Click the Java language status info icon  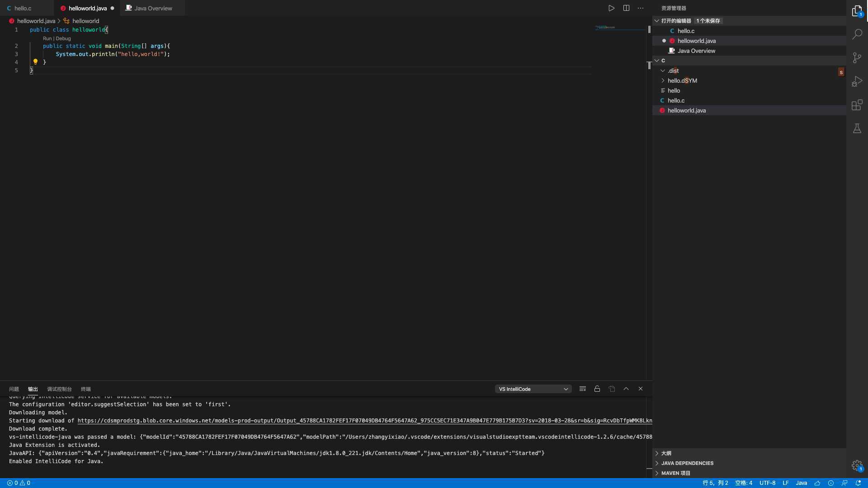[x=831, y=483]
